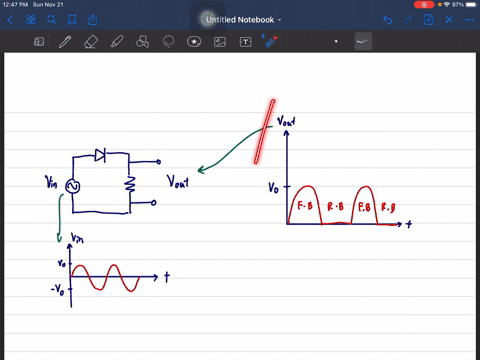Tap the battery 97% status indicator

[x=464, y=5]
